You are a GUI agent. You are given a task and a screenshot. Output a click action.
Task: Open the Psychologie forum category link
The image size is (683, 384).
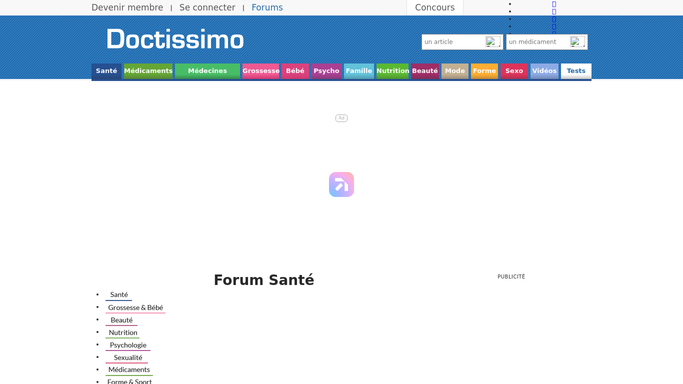pyautogui.click(x=128, y=345)
